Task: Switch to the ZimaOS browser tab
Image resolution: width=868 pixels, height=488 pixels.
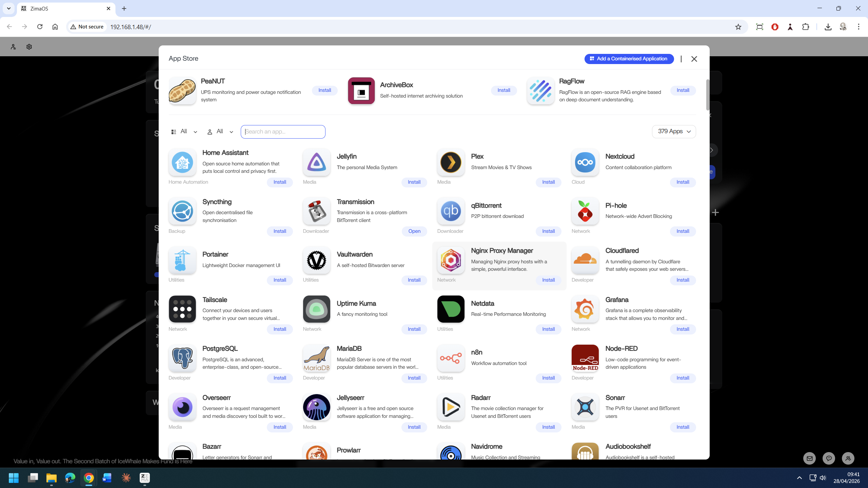Action: [66, 8]
